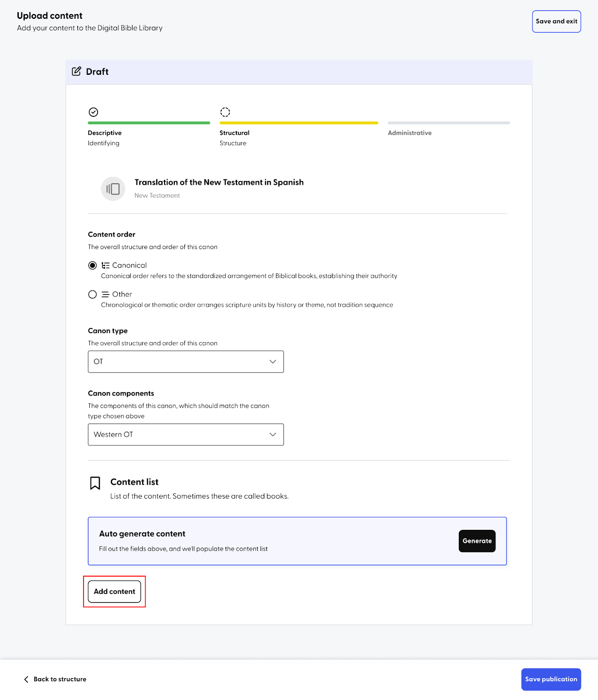Select the Canonical radio button
Screen dimensions: 598x700
pyautogui.click(x=92, y=266)
